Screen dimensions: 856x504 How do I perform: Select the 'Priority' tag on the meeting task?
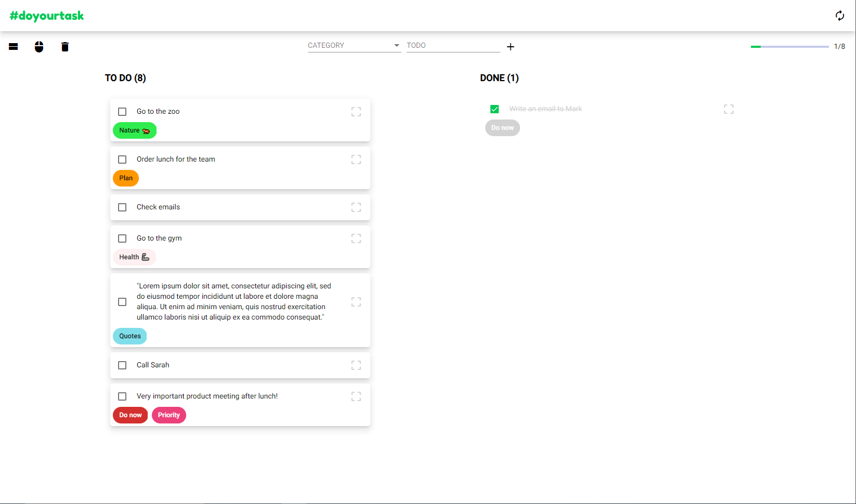pyautogui.click(x=168, y=415)
